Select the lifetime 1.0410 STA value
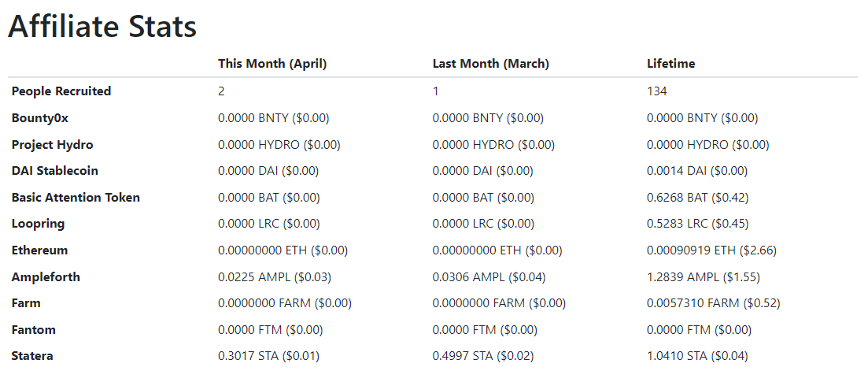This screenshot has height=382, width=868. [697, 357]
